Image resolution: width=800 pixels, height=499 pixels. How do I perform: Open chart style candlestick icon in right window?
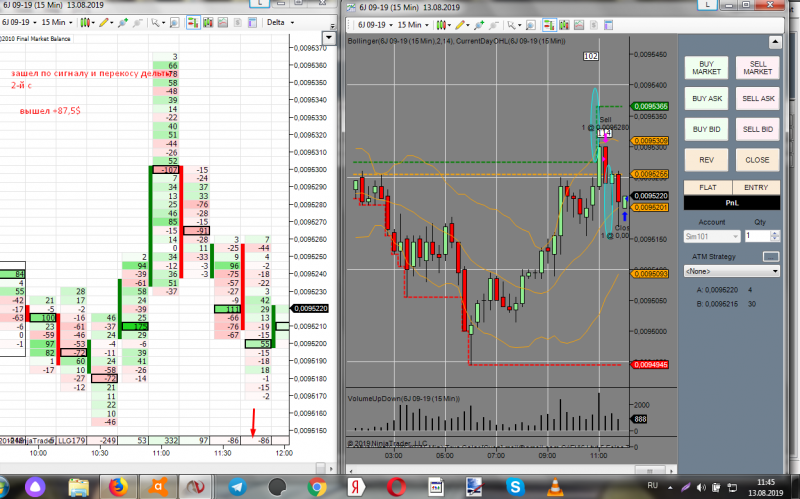[x=440, y=25]
